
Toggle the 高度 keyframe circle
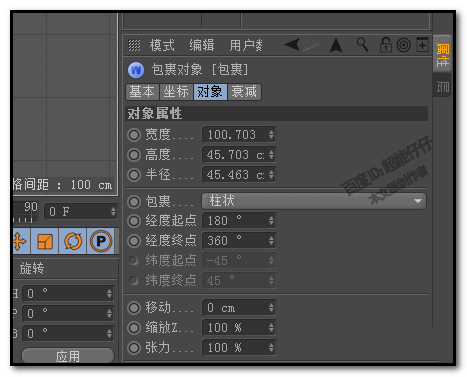[134, 155]
